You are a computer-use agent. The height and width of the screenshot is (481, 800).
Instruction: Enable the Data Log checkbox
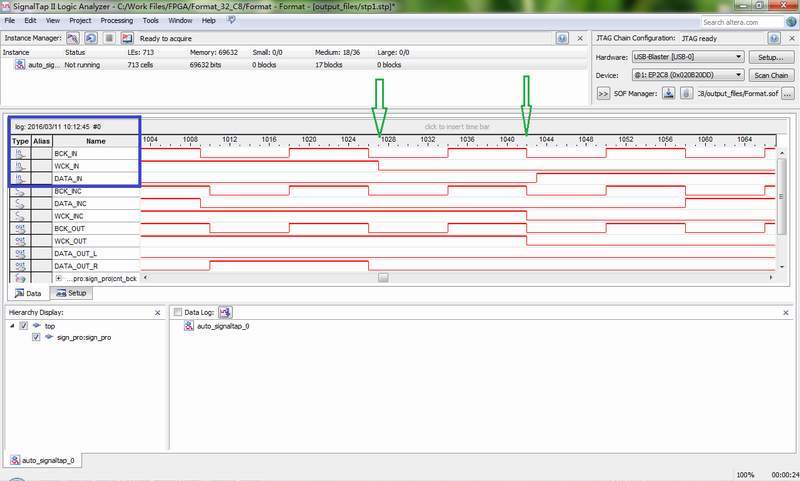[x=178, y=312]
